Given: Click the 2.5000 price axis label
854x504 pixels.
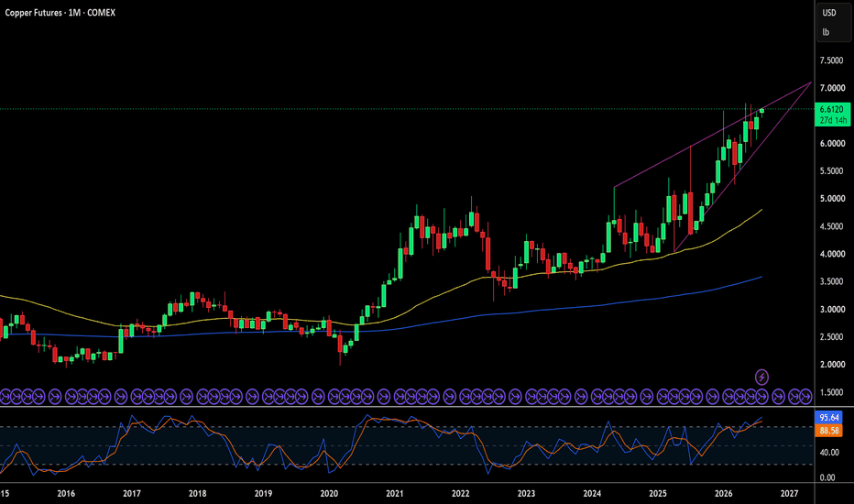Looking at the screenshot, I should tap(832, 336).
